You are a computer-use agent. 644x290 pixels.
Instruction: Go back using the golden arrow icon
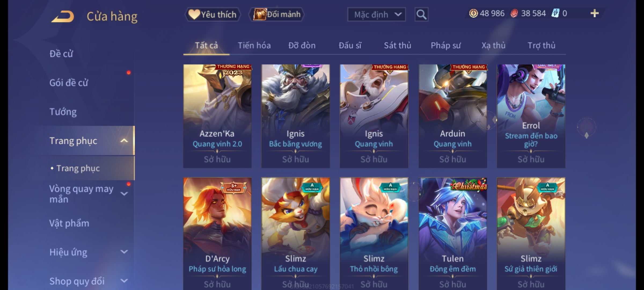pyautogui.click(x=63, y=16)
